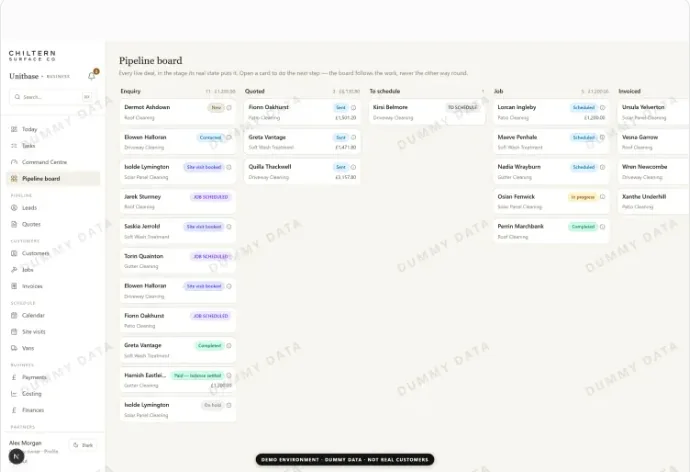The height and width of the screenshot is (472, 690).
Task: Click Site visit booked badge on Saskia Jerrold
Action: 204,227
